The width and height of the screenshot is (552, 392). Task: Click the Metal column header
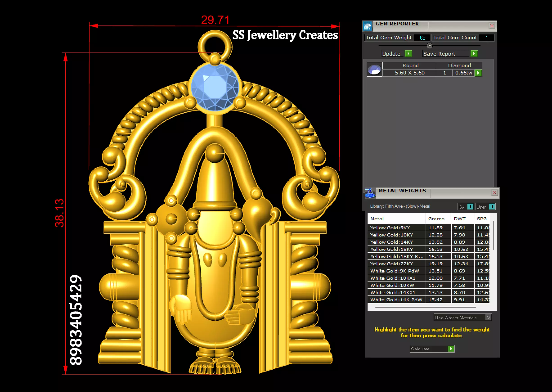coord(396,219)
